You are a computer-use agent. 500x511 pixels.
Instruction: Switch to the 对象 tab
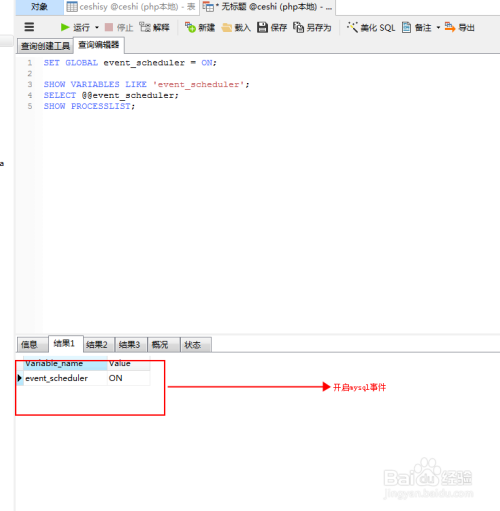40,7
